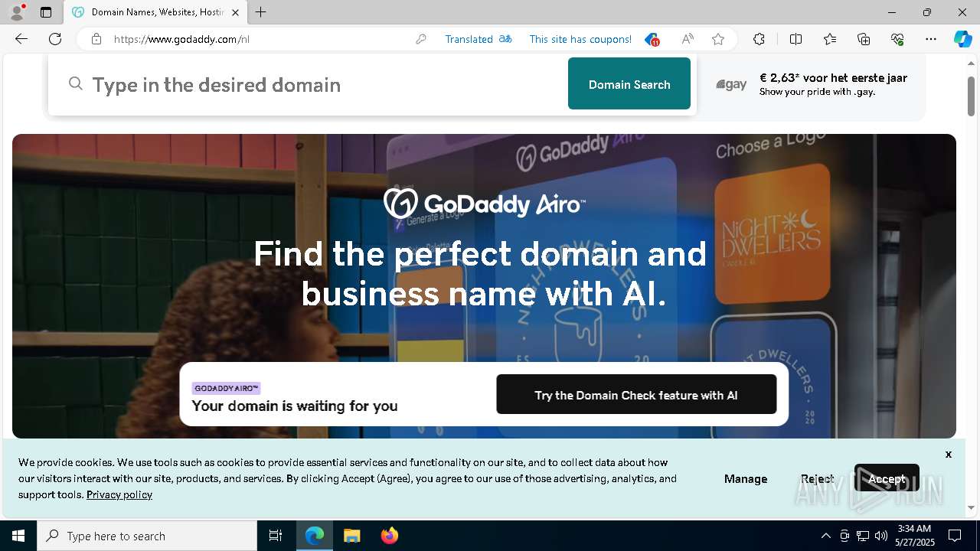View site information padlock icon
This screenshot has height=551, width=980.
pyautogui.click(x=96, y=39)
